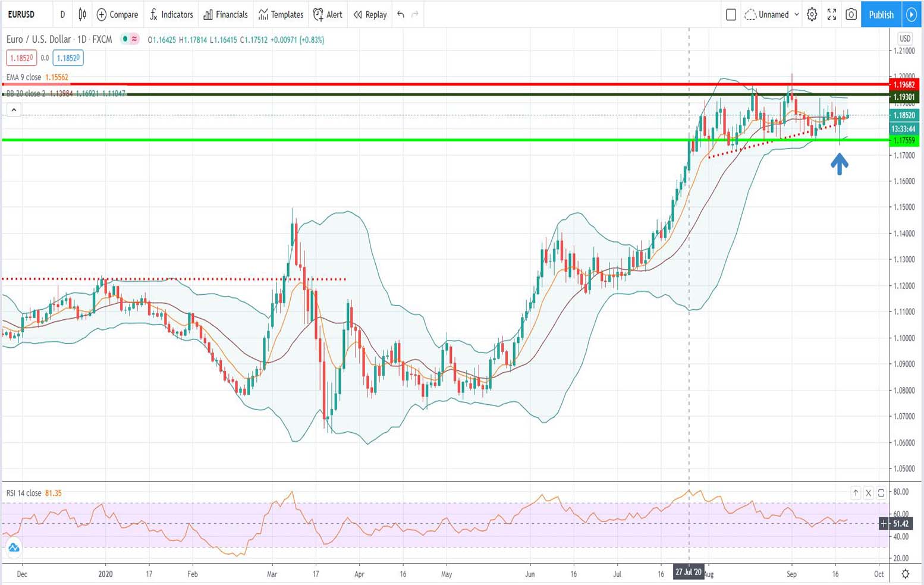
Task: Click the Compare symbol button
Action: click(117, 14)
